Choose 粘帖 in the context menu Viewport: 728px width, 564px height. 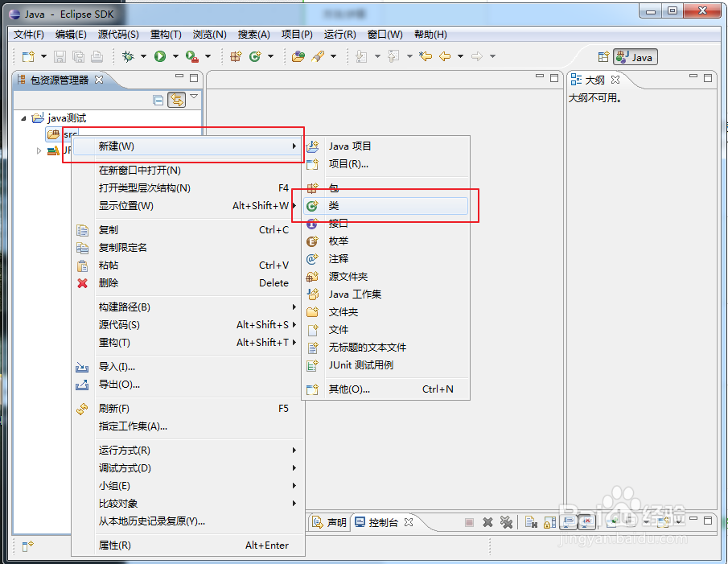pyautogui.click(x=187, y=265)
